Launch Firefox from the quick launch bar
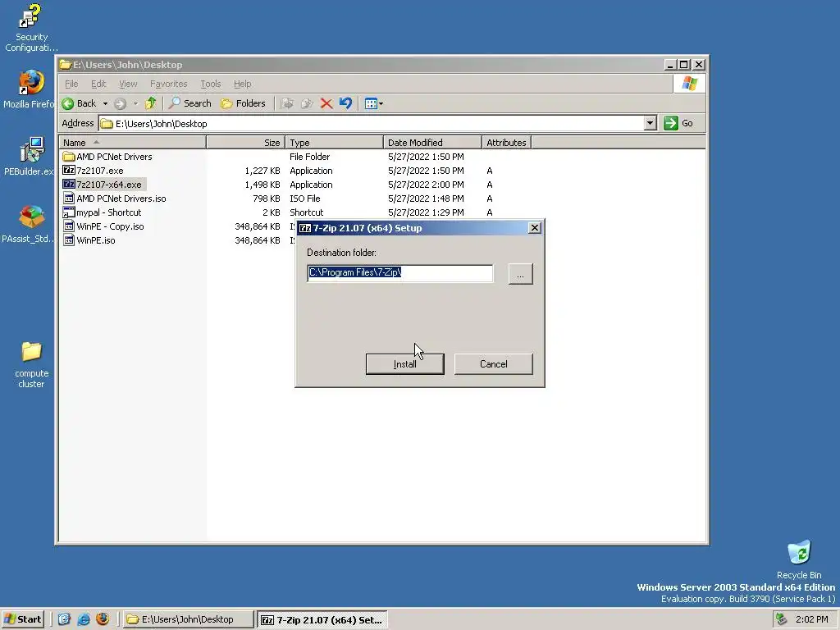The height and width of the screenshot is (630, 840). [x=103, y=619]
